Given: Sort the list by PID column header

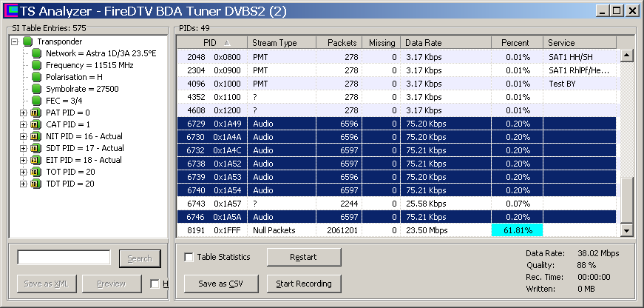Looking at the screenshot, I should tap(211, 43).
